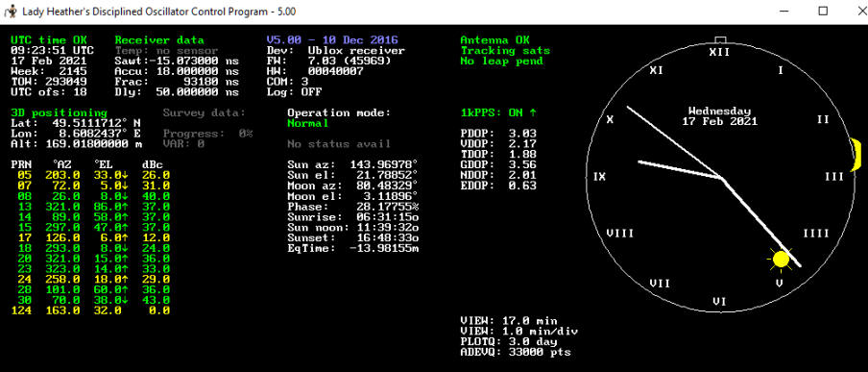868x372 pixels.
Task: Click the green 'Normal' mode text
Action: coord(308,123)
